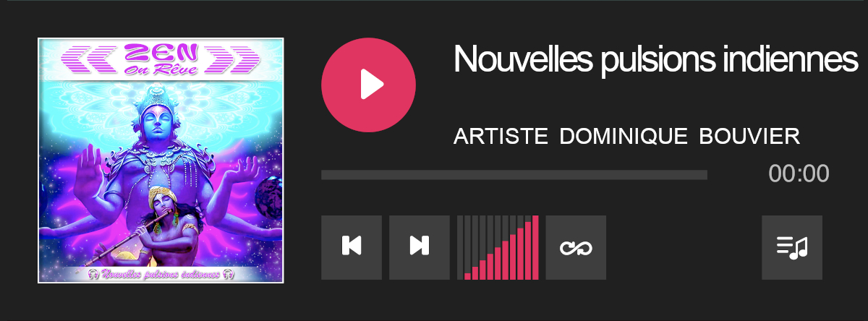Skip ahead with the next track icon
Image resolution: width=868 pixels, height=321 pixels.
[x=420, y=247]
